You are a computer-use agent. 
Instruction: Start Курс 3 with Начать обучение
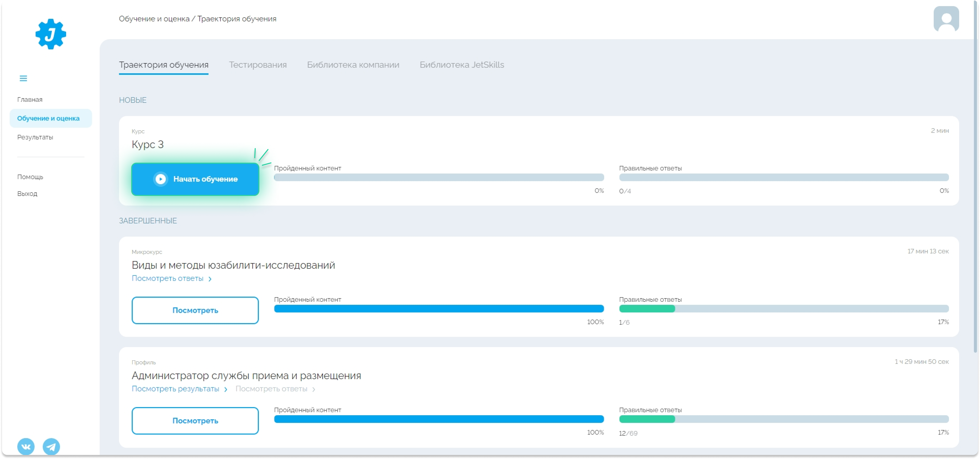(195, 179)
